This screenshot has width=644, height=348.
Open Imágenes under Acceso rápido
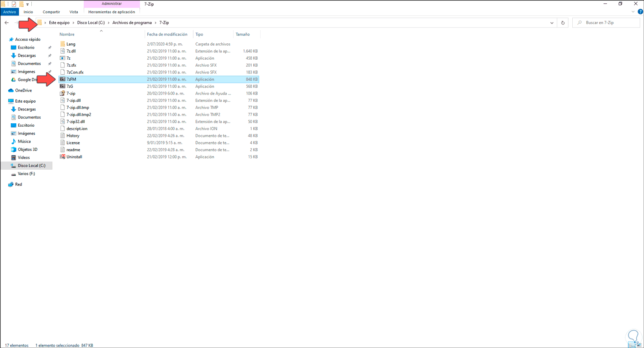pyautogui.click(x=27, y=72)
